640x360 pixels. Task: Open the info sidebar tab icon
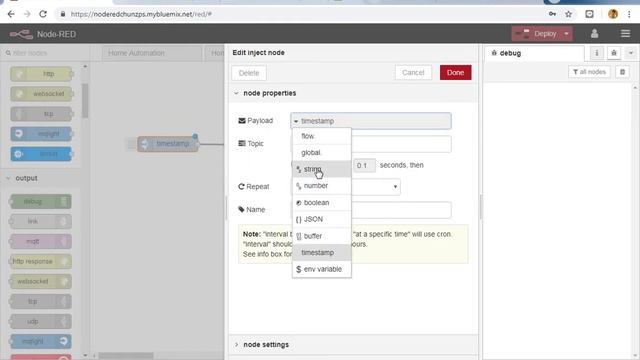pyautogui.click(x=597, y=53)
